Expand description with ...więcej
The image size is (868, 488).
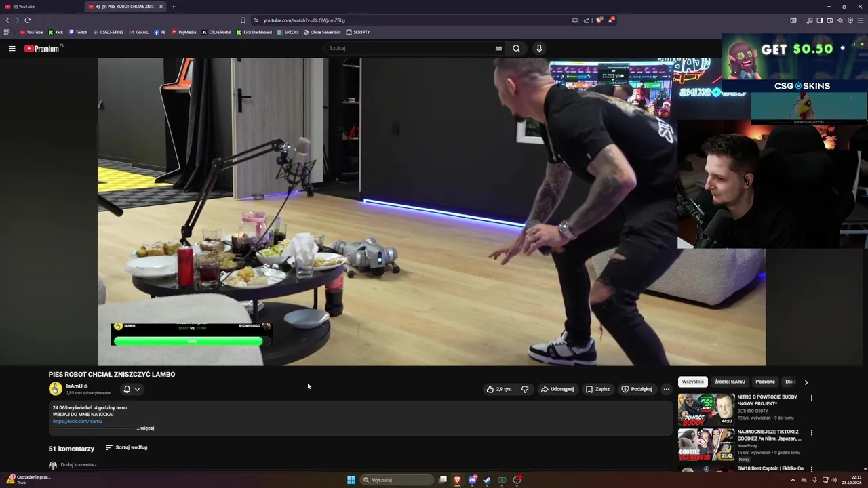point(146,428)
